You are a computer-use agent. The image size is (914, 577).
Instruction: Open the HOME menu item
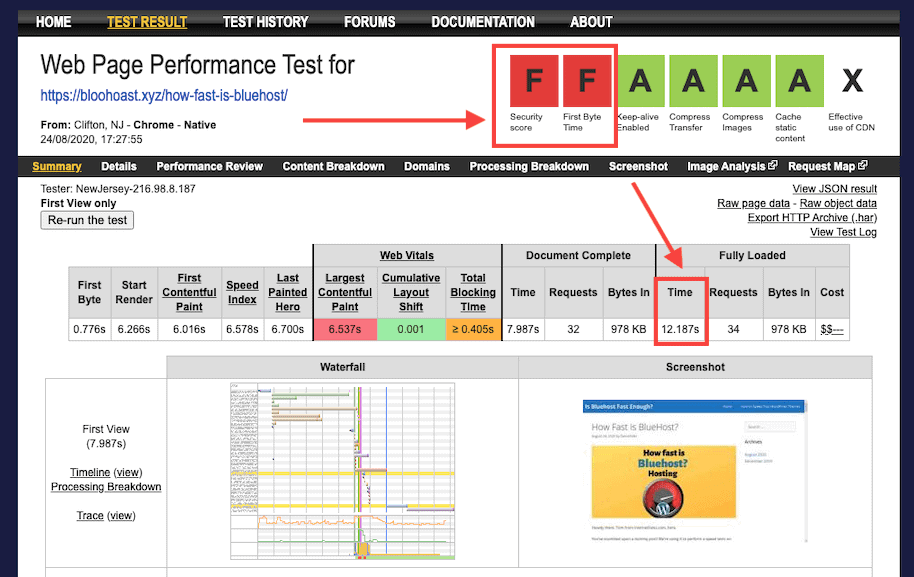click(54, 22)
